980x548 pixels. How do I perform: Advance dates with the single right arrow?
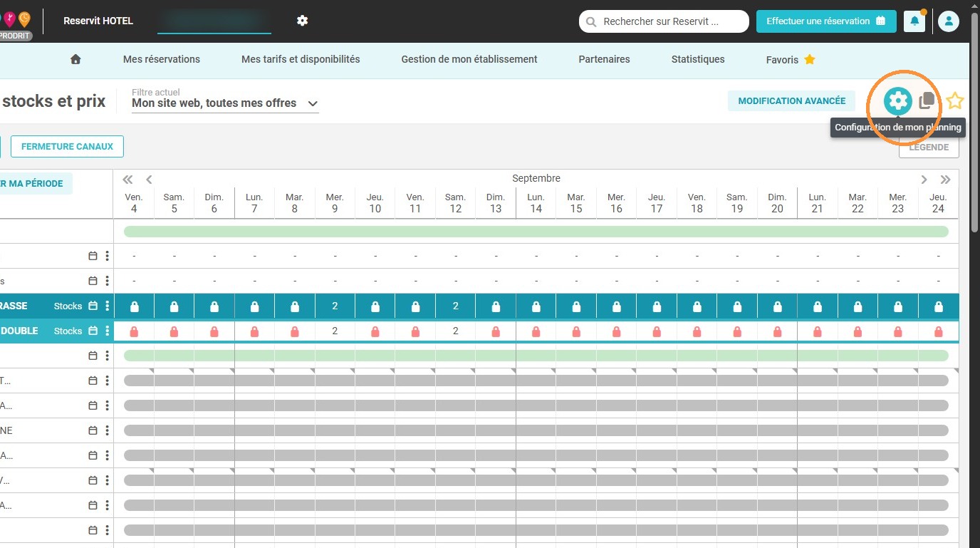coord(924,180)
